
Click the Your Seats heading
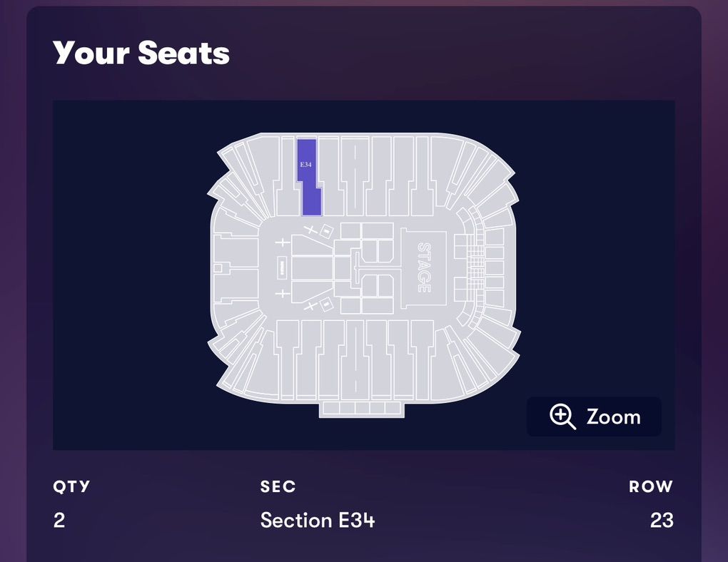click(141, 53)
